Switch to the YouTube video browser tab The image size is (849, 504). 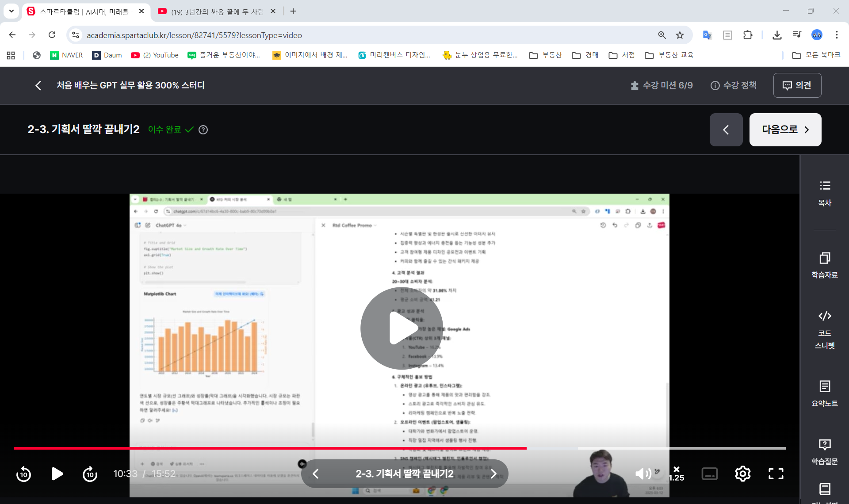pyautogui.click(x=217, y=11)
